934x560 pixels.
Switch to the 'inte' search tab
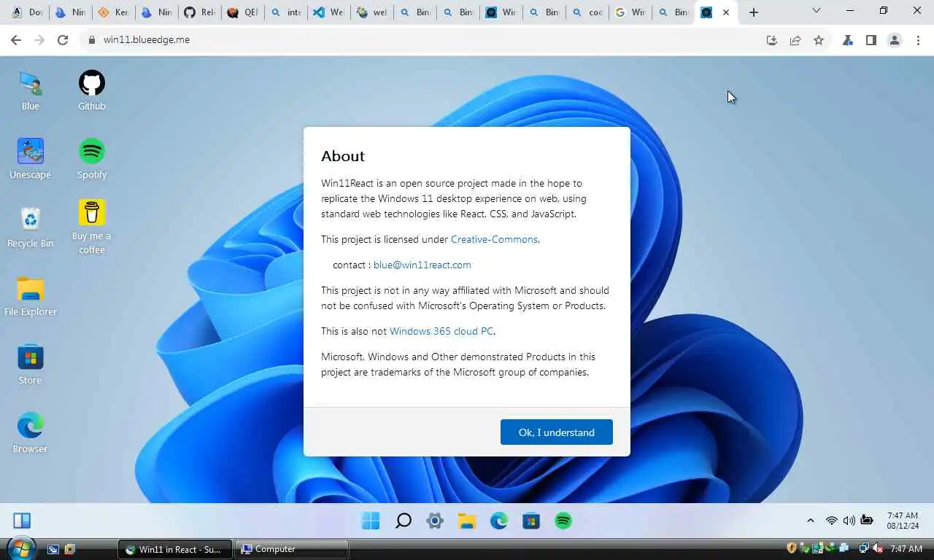(285, 12)
